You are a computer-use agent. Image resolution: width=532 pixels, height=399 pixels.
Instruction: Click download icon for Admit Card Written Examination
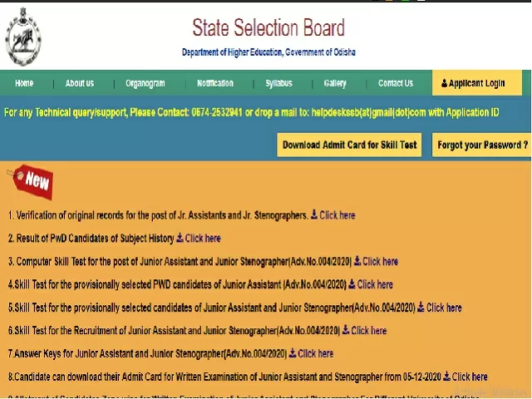click(447, 376)
